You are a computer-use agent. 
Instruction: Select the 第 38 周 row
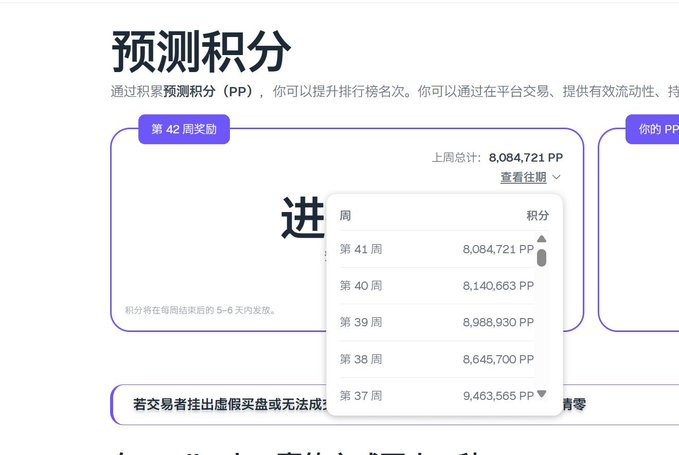436,359
